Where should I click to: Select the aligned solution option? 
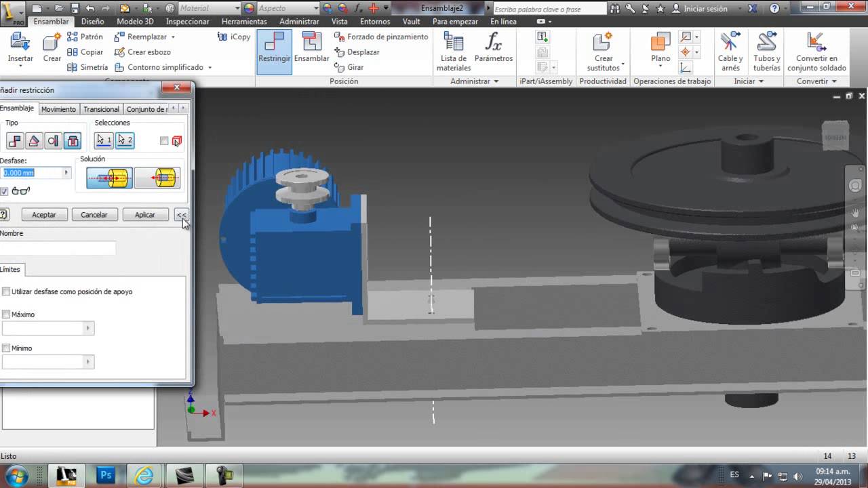[157, 178]
